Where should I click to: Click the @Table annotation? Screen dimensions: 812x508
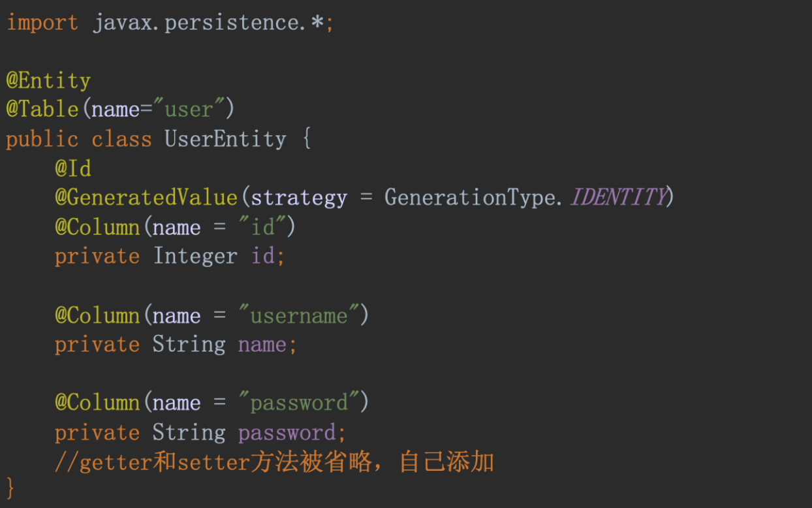(42, 109)
